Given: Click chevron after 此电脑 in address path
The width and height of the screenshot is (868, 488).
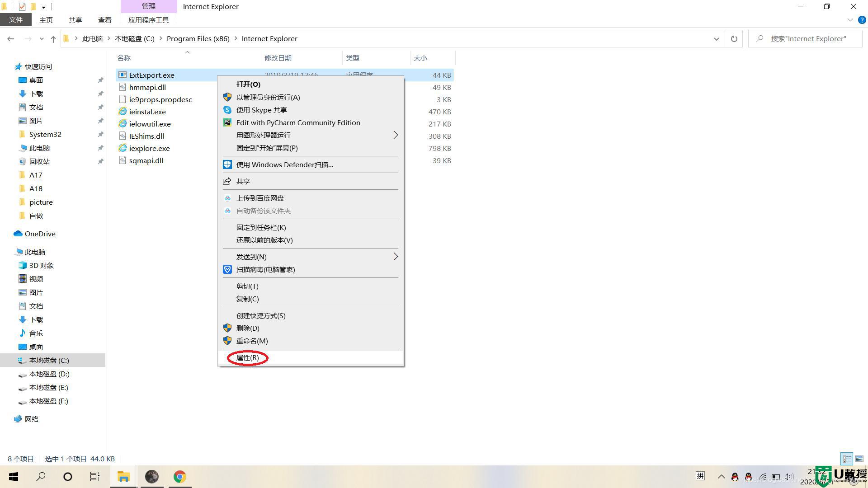Looking at the screenshot, I should [108, 39].
